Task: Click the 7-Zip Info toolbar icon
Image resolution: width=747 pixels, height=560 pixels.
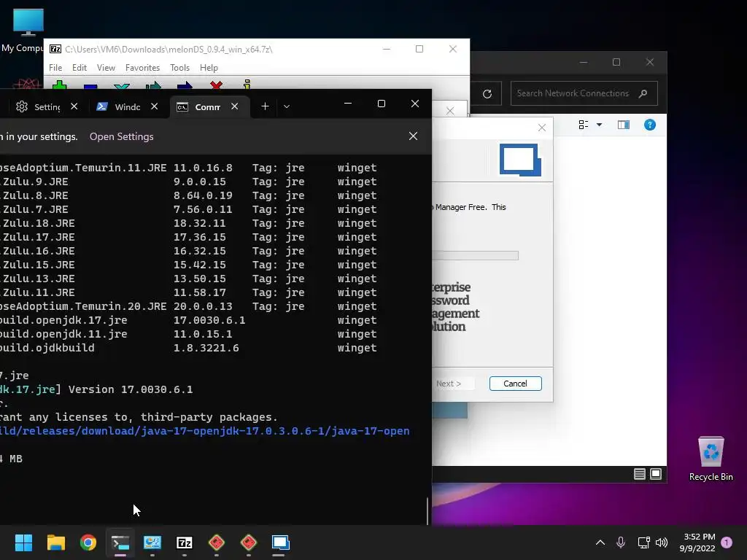Action: coord(247,85)
